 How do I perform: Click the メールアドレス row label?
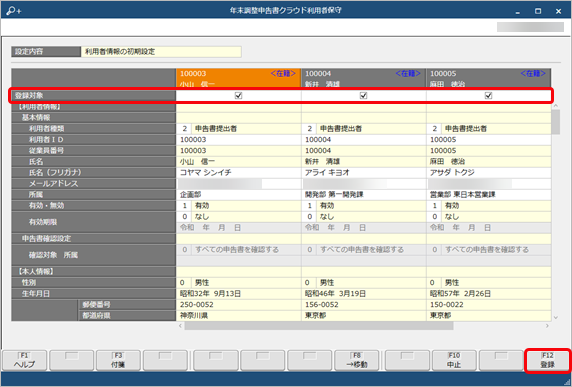click(94, 183)
